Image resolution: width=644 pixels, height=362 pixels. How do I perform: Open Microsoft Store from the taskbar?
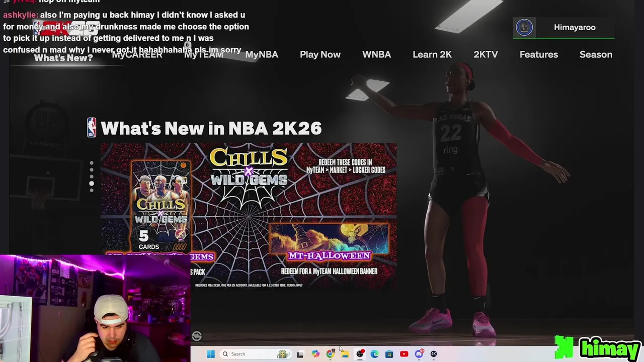coord(389,354)
